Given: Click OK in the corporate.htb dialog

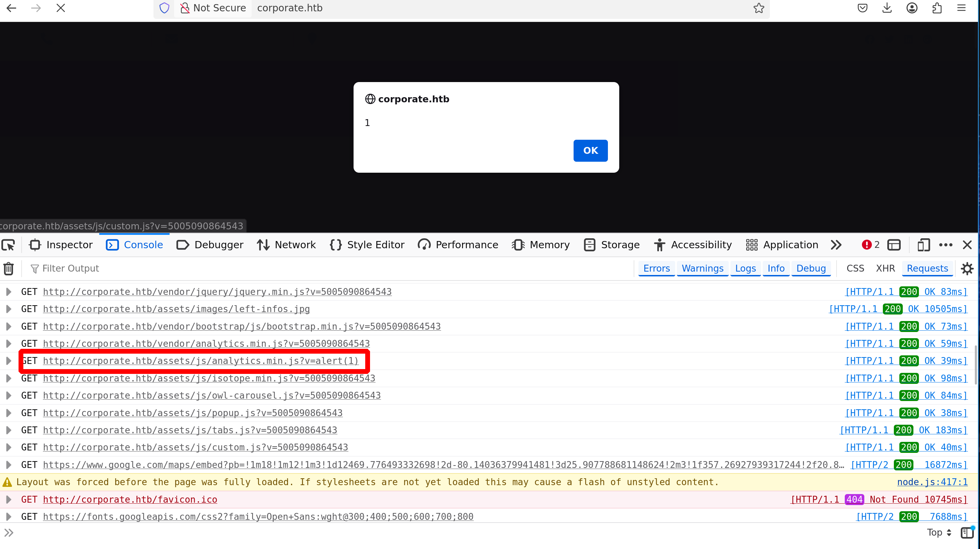Looking at the screenshot, I should coord(590,150).
